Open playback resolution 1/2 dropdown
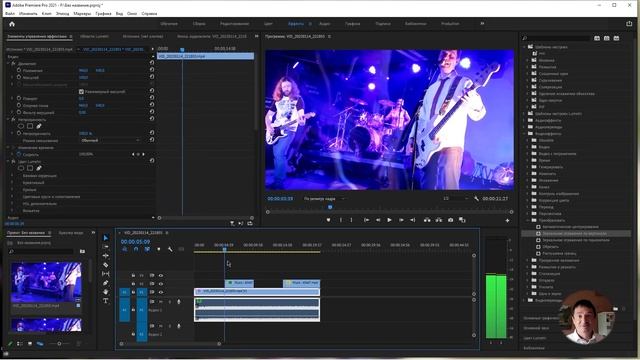The height and width of the screenshot is (360, 640). (x=456, y=198)
